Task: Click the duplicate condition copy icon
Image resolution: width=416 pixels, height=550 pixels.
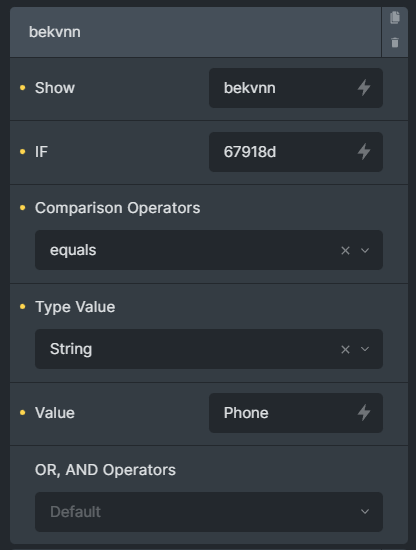Action: [x=395, y=18]
